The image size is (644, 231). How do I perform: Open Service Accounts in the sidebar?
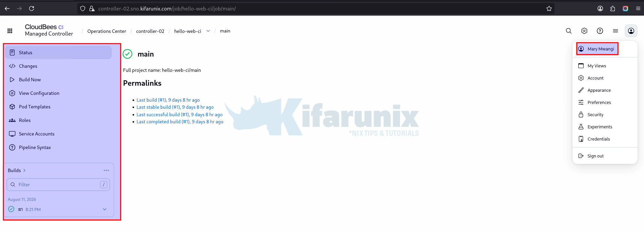tap(58, 134)
